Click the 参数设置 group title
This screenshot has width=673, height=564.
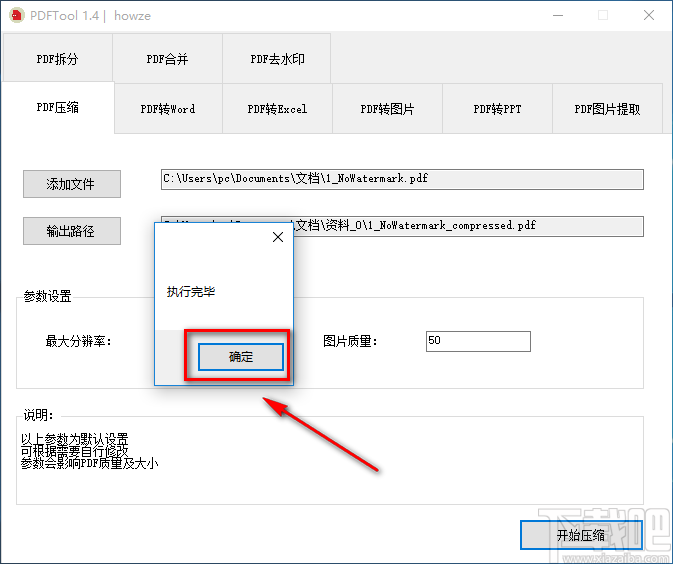[47, 296]
